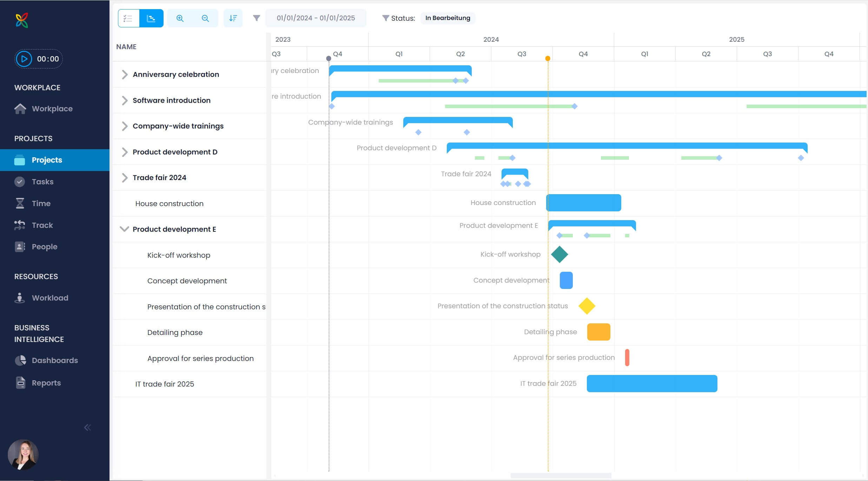868x481 pixels.
Task: Select Presentation of the construction status row
Action: pyautogui.click(x=190, y=307)
